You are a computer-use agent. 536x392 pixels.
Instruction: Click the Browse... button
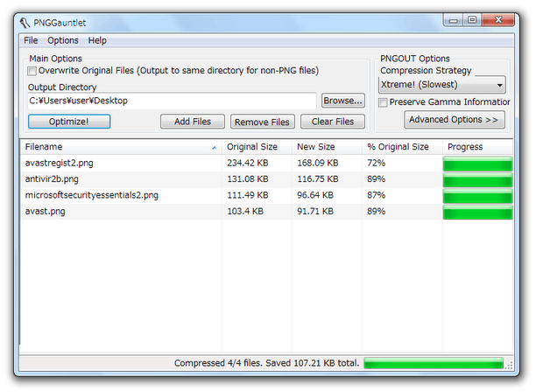click(342, 101)
